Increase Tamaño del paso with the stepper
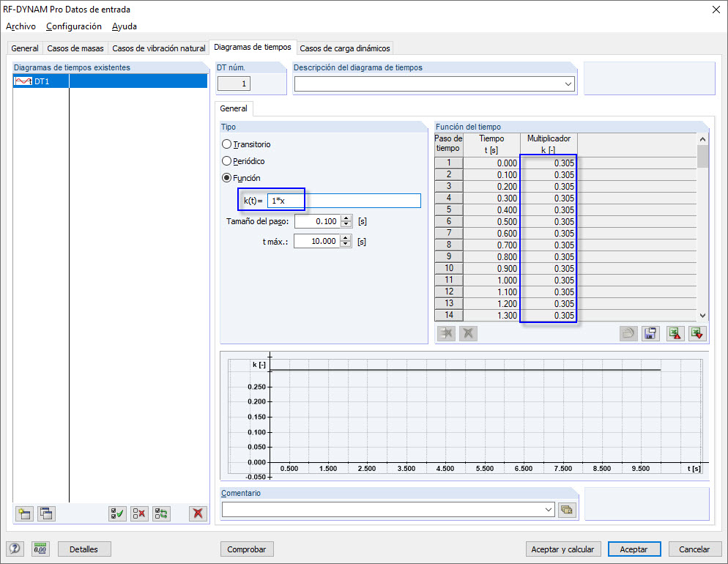Viewport: 728px width, 564px height. click(x=346, y=217)
